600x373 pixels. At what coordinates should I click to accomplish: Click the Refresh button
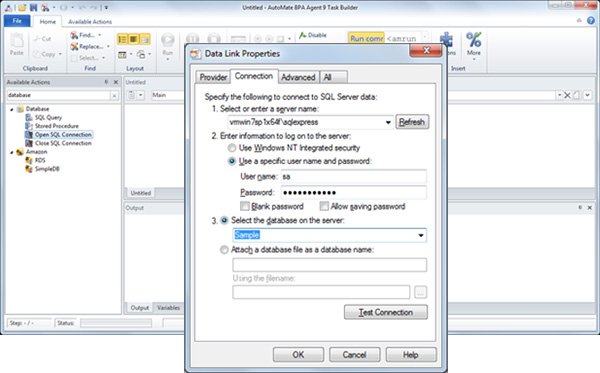pos(412,122)
